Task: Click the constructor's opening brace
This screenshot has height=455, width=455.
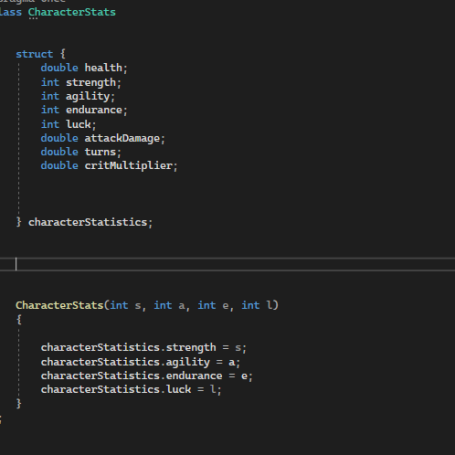Action: 19,320
